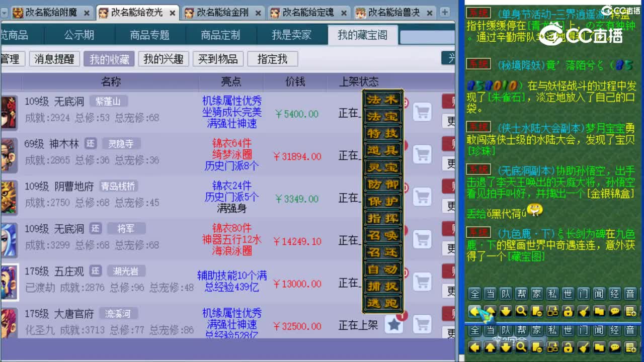
Task: Add the ¥3349.00 阴曹地府 character to cart
Action: (422, 197)
